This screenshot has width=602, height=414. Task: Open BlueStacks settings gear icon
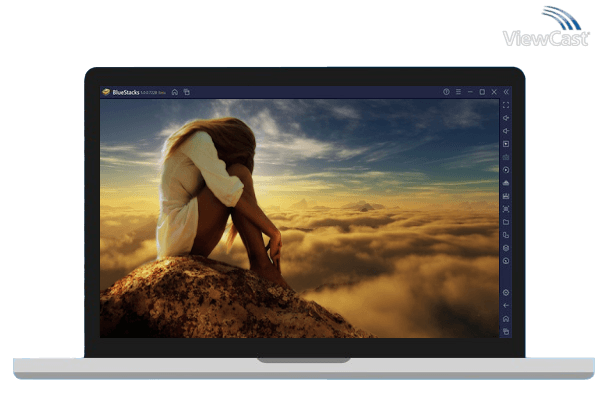coord(506,293)
